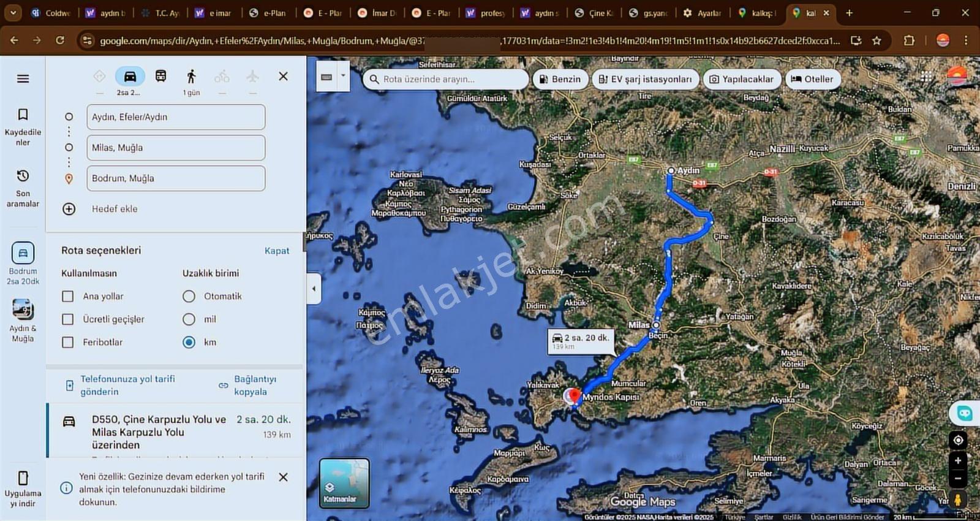Viewport: 980px width, 521px height.
Task: Open Kaydedilenler saved places
Action: (x=23, y=127)
